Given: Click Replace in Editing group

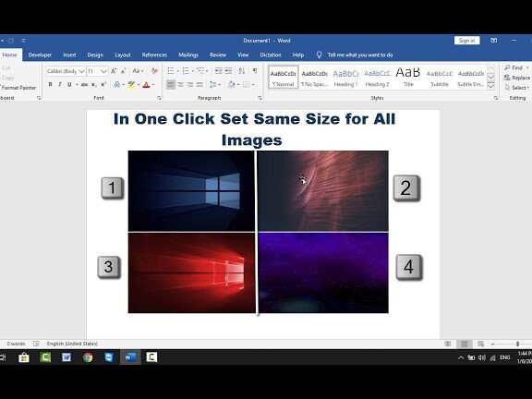Looking at the screenshot, I should [517, 78].
